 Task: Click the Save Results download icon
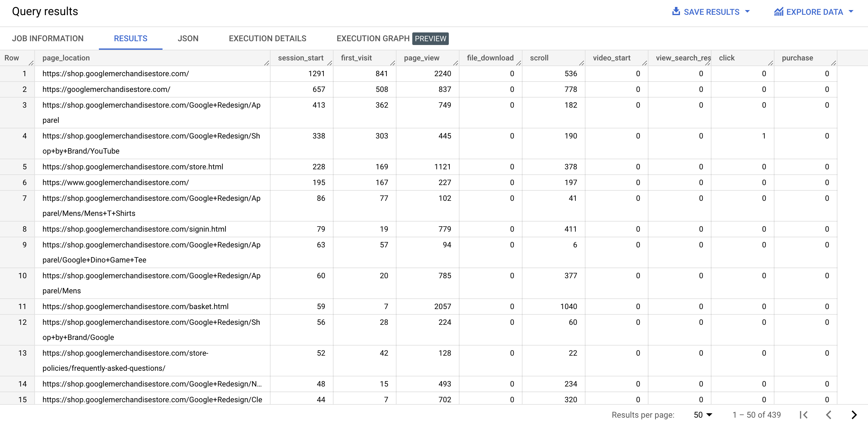pos(677,11)
